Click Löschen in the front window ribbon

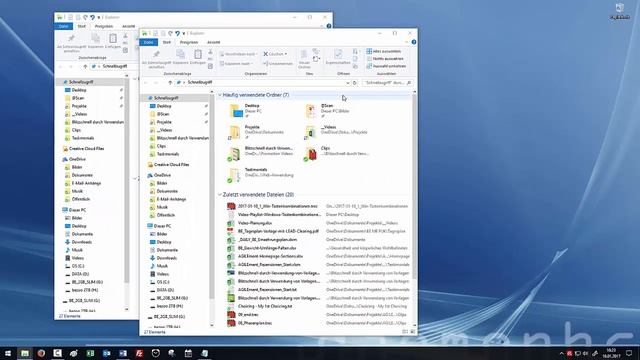tap(275, 54)
